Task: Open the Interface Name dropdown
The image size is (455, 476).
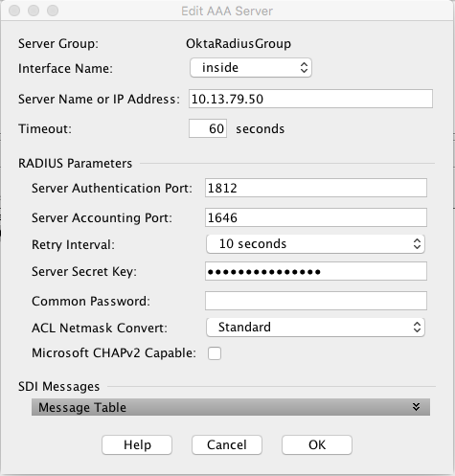Action: [x=251, y=68]
